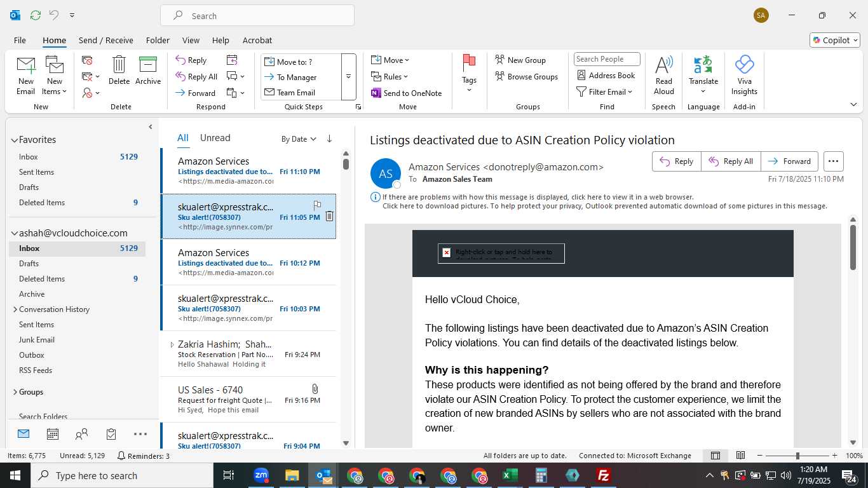Open the Filter Email dropdown
This screenshot has width=868, height=488.
(x=604, y=91)
